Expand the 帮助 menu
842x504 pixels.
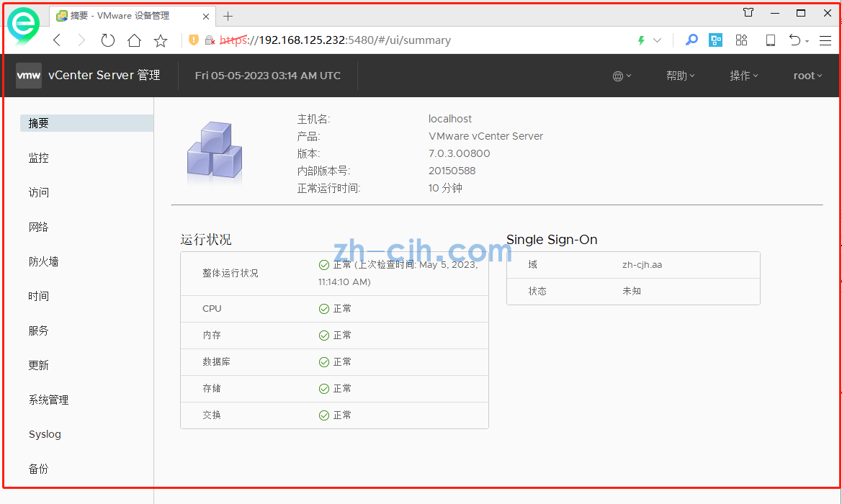(x=681, y=76)
